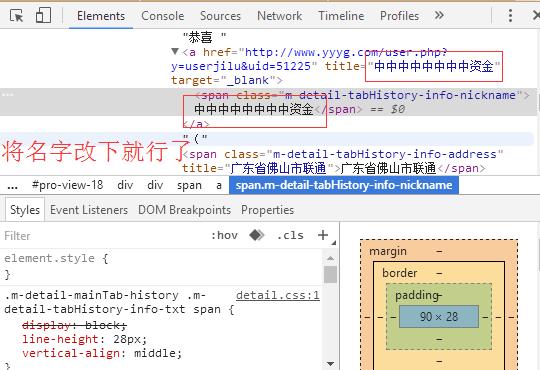The image size is (540, 370).
Task: Select span in the breadcrumb trail
Action: (189, 185)
